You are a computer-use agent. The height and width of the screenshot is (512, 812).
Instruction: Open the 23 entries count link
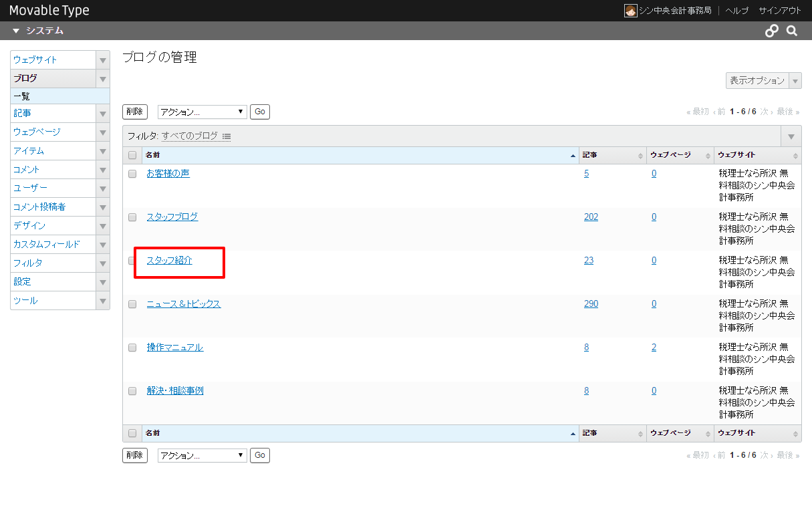tap(589, 261)
